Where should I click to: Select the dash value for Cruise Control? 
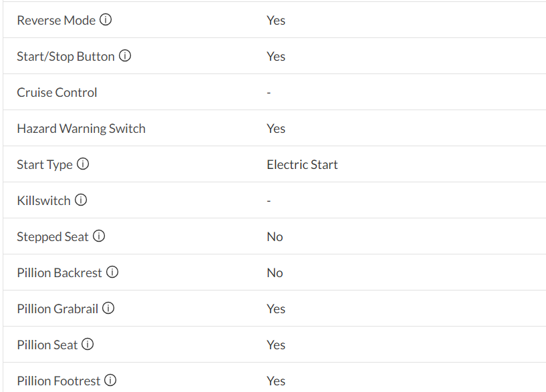[269, 93]
